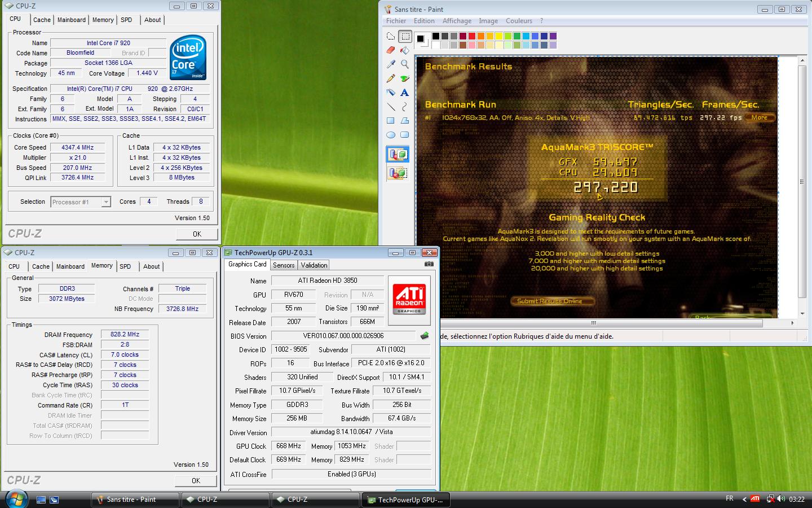The image size is (812, 508).
Task: Click the ATI Radeon logo in GPU-Z
Action: 409,299
